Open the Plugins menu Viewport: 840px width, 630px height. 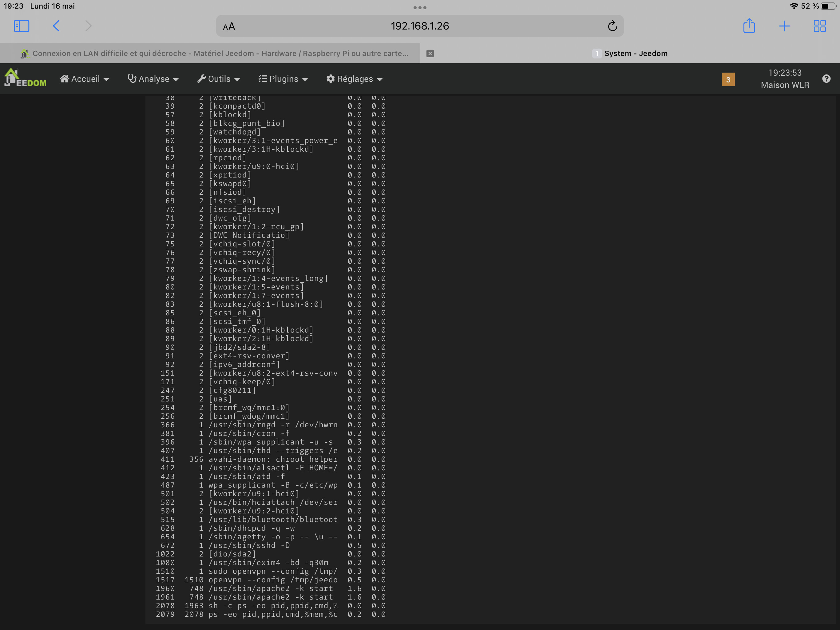tap(283, 79)
